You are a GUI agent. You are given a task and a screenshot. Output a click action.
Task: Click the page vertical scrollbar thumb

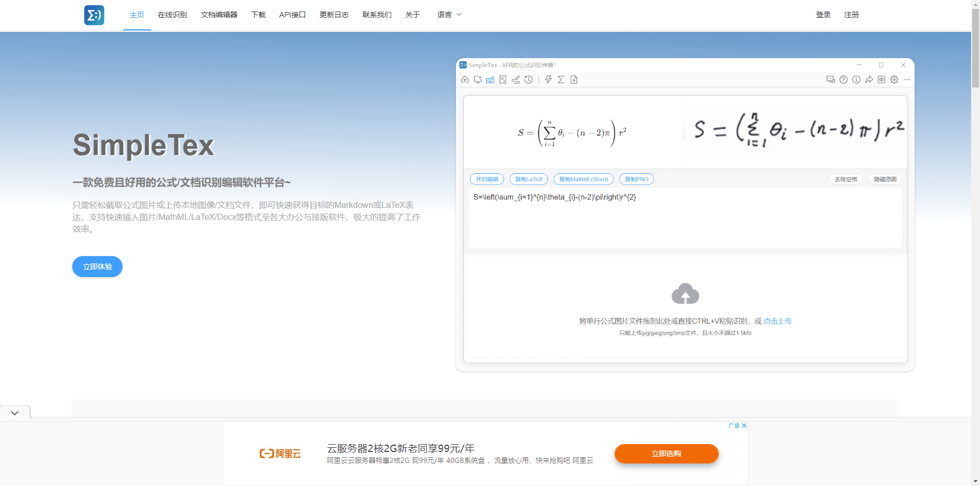(x=975, y=49)
